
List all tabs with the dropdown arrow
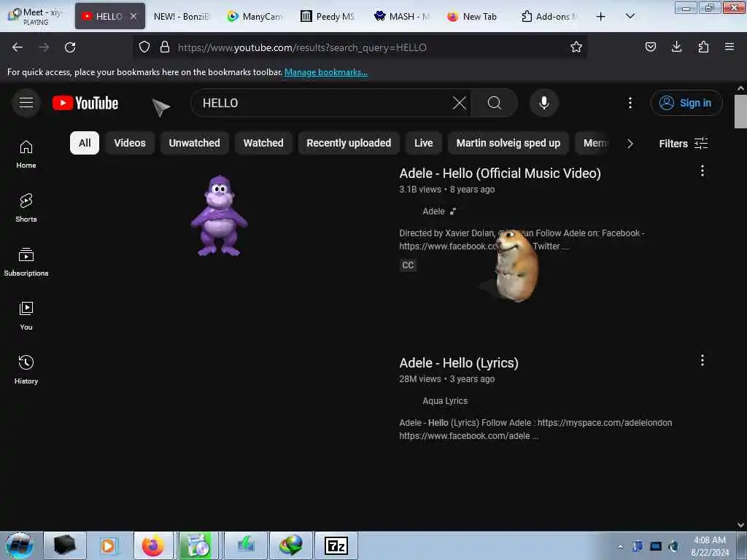click(x=630, y=16)
